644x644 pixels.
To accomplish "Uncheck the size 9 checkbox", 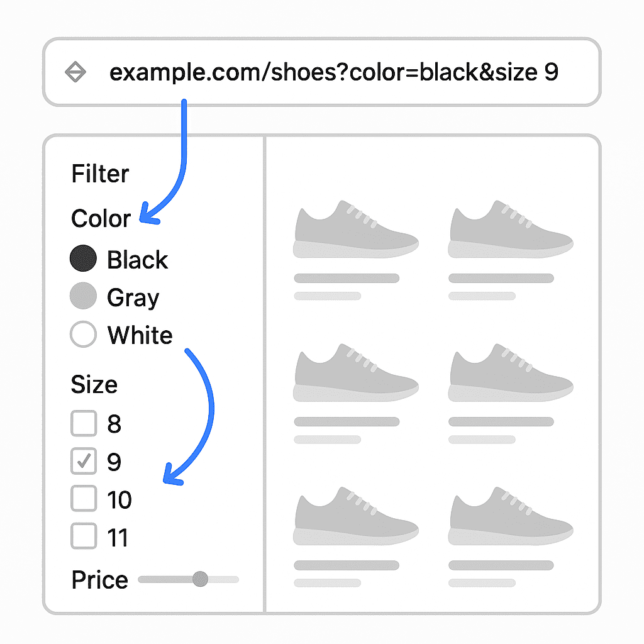I will point(84,461).
